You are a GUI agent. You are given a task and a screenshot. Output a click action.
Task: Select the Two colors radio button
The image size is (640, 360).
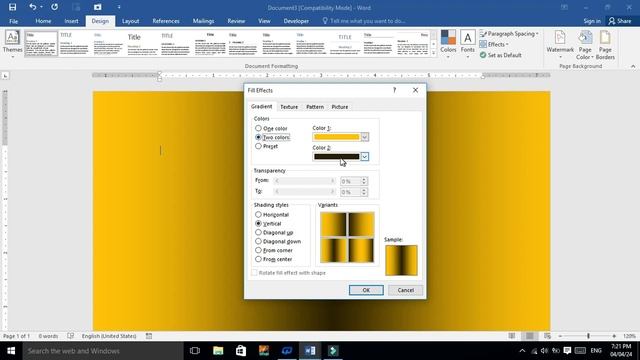pos(258,137)
